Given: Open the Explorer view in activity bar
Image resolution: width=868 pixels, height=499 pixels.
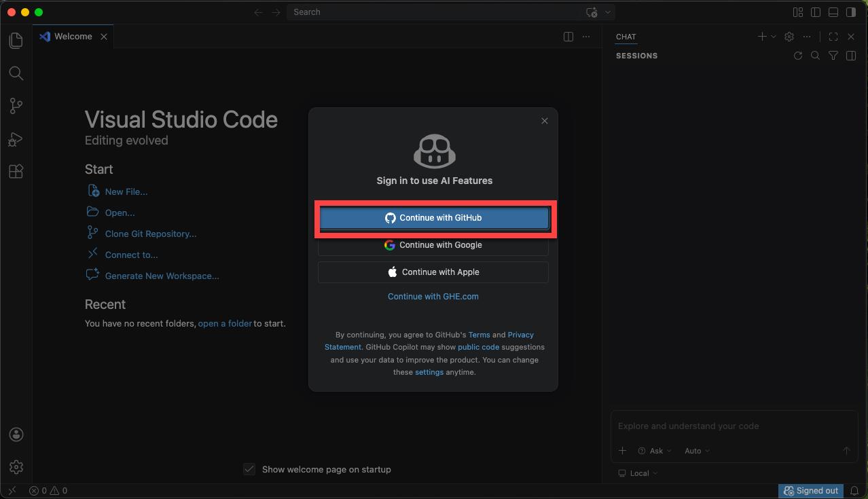Looking at the screenshot, I should 16,41.
